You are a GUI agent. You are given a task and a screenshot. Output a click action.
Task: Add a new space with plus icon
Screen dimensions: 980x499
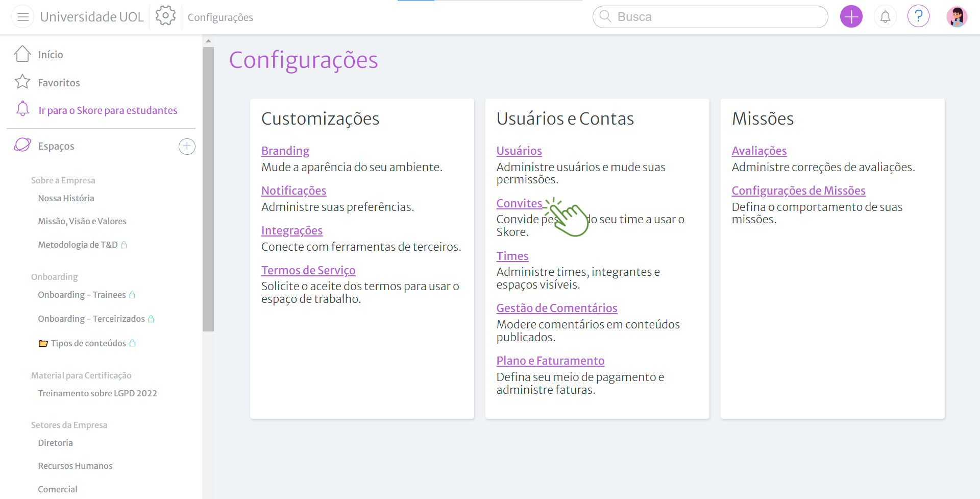tap(187, 147)
